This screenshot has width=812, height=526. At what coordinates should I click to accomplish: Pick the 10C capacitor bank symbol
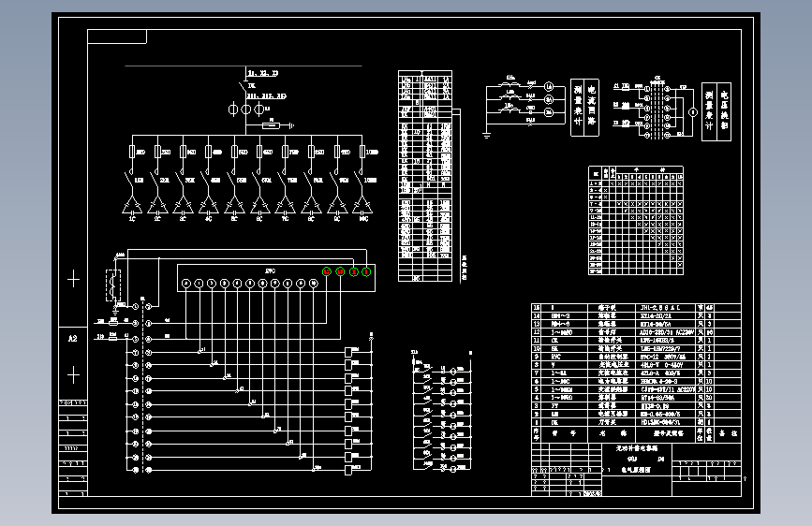(x=362, y=206)
